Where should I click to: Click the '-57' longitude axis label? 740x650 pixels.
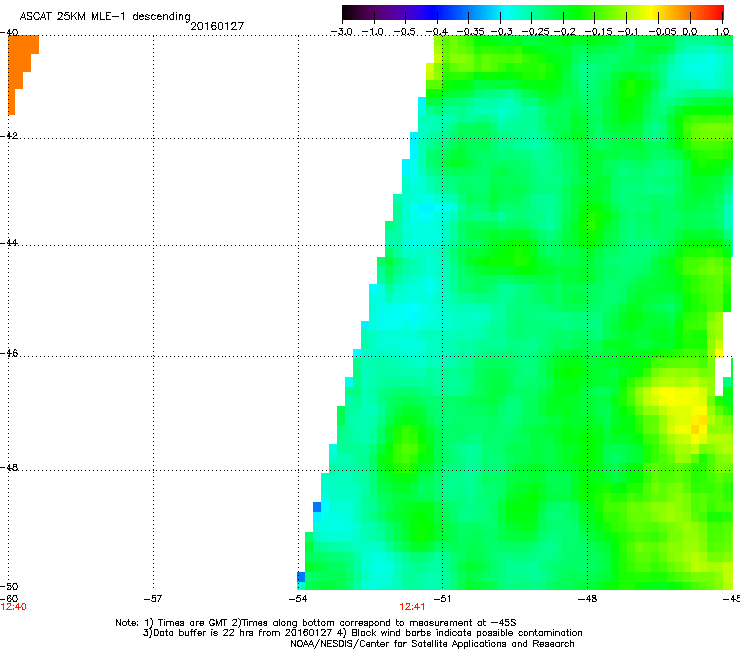[x=153, y=599]
